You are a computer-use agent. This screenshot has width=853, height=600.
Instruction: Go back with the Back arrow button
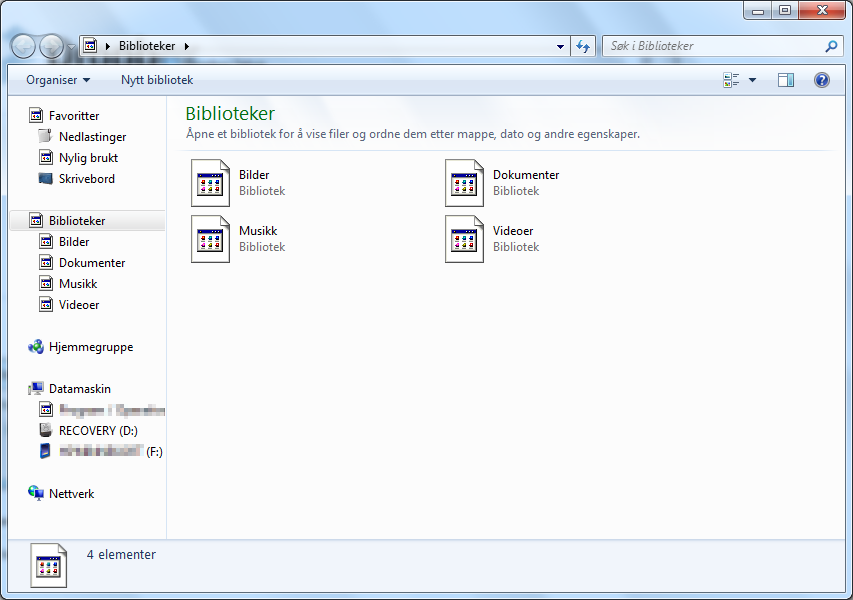[x=23, y=46]
